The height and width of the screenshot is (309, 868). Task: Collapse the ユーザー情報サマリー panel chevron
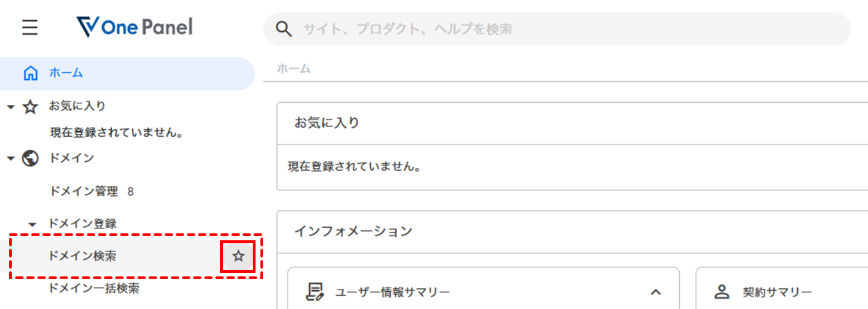(656, 292)
